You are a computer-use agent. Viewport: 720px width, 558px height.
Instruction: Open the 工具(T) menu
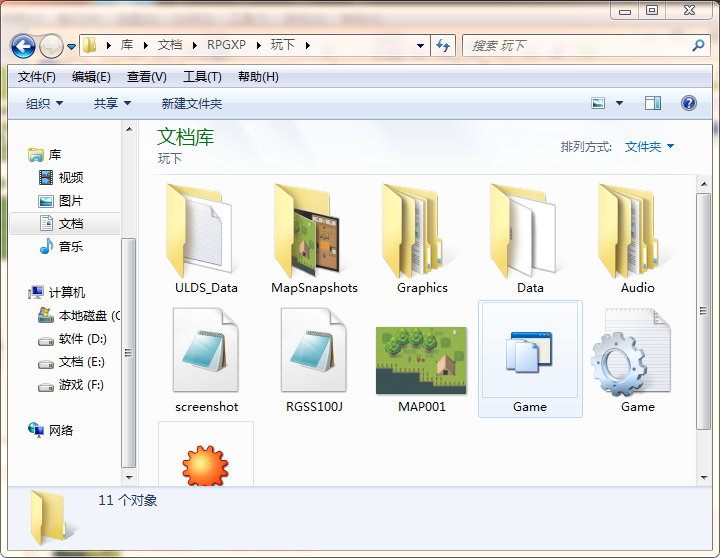[x=202, y=77]
